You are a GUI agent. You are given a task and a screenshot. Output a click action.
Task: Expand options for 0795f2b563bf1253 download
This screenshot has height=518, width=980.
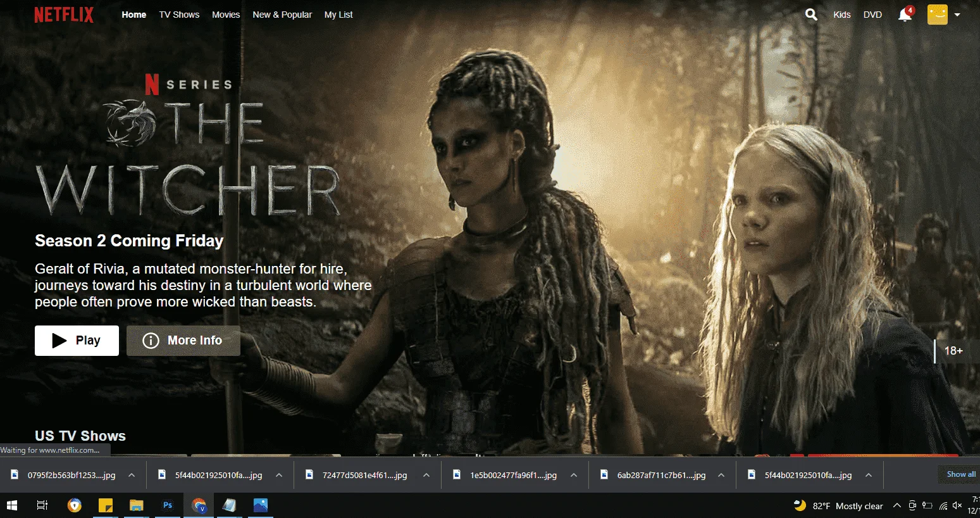pos(132,475)
